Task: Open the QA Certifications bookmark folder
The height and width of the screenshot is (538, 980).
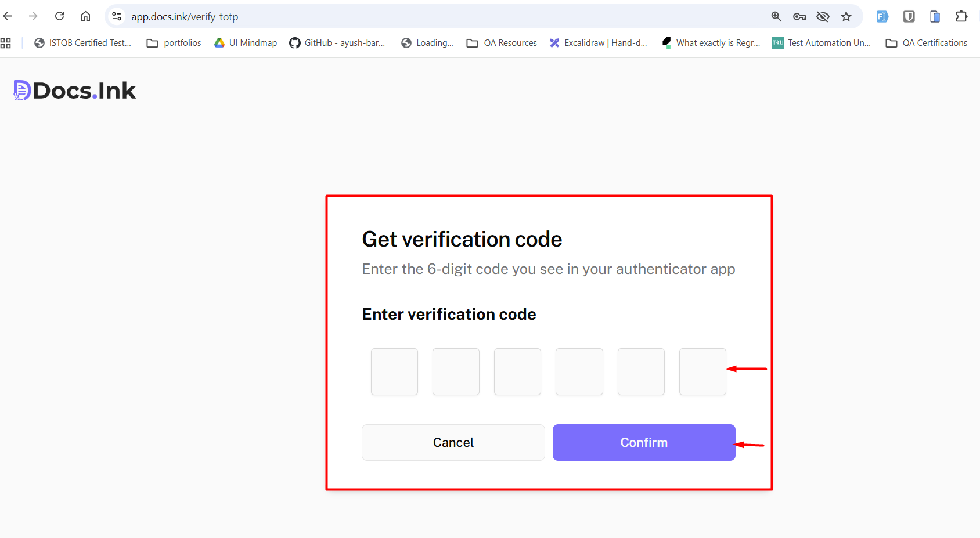Action: (x=927, y=43)
